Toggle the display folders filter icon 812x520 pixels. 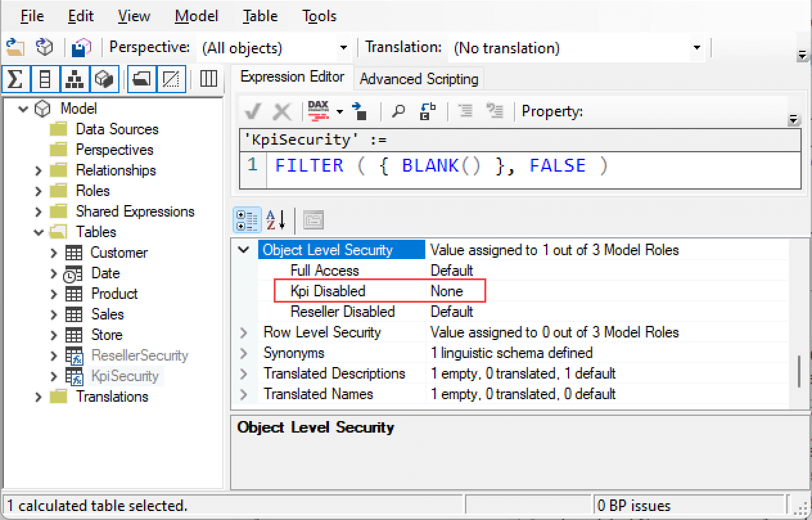[141, 78]
